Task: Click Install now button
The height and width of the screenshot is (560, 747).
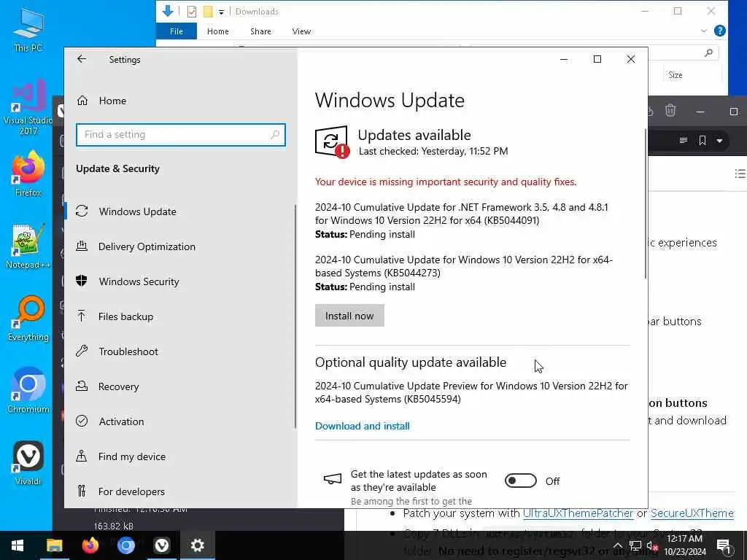Action: pyautogui.click(x=349, y=316)
